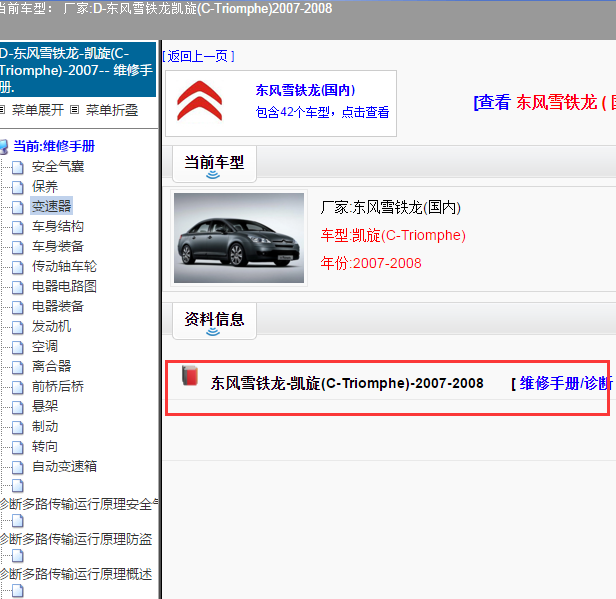Click the page icon beside 车身装备
This screenshot has width=616, height=599.
click(x=18, y=247)
